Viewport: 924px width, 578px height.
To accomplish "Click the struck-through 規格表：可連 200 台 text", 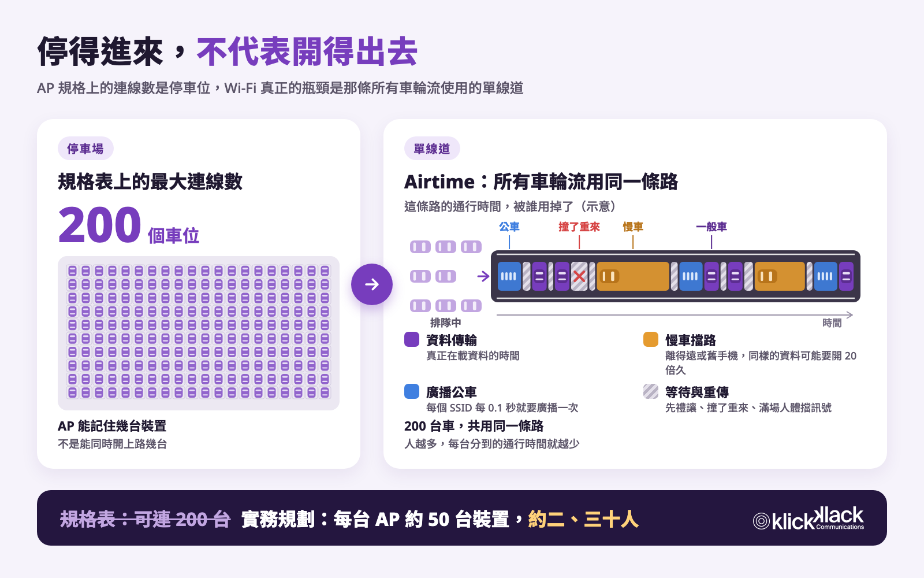I will tap(145, 519).
